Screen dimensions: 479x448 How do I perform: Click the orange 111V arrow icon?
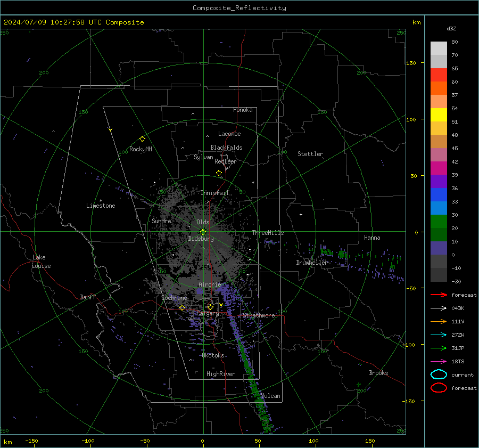(439, 321)
